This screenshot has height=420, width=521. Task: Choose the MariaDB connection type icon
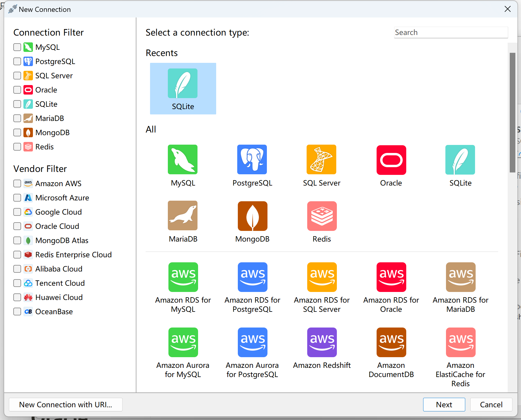(183, 215)
